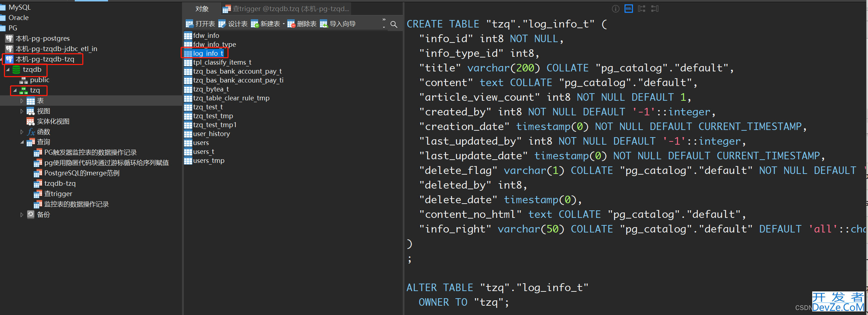This screenshot has width=868, height=315.
Task: Select table tzq_test_tmp
Action: pyautogui.click(x=213, y=116)
